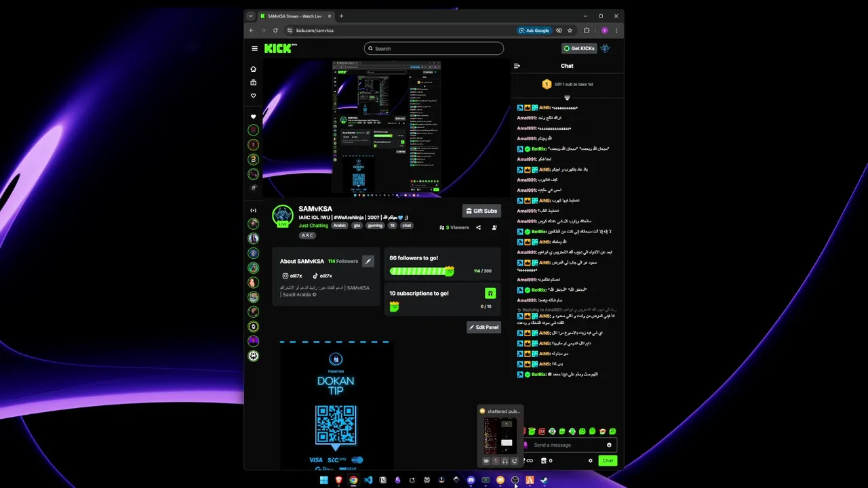Viewport: 868px width, 488px height.
Task: Click 'Replying to Amal991' chat reply line
Action: pyautogui.click(x=567, y=309)
